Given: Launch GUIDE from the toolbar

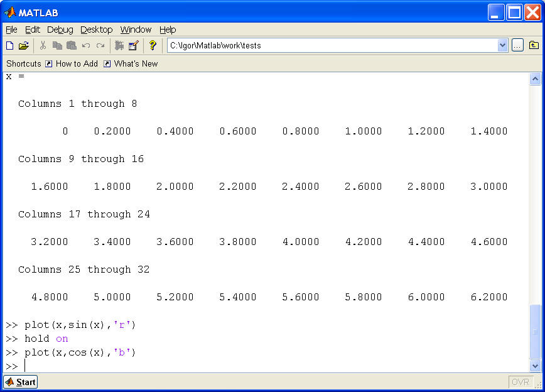Looking at the screenshot, I should click(x=133, y=45).
